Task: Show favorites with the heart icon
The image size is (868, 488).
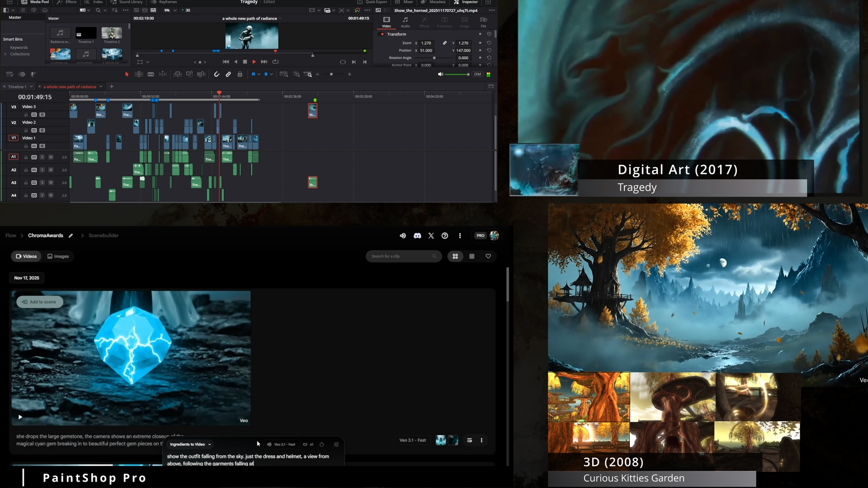Action: (488, 256)
